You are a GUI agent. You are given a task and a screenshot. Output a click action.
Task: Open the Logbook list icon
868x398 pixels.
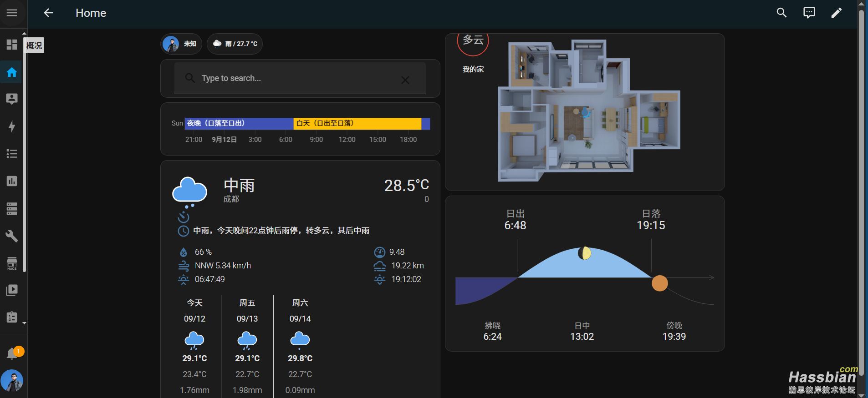[x=12, y=154]
